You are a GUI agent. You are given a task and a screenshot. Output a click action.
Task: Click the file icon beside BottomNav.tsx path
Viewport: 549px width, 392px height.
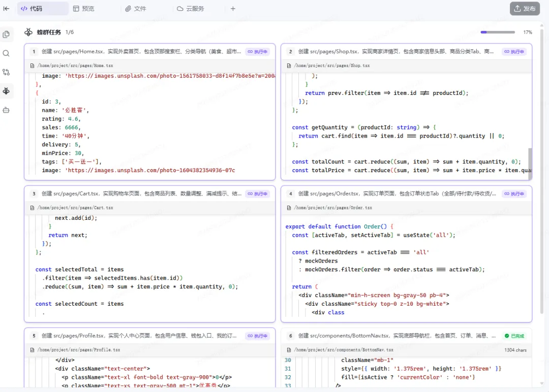(289, 350)
